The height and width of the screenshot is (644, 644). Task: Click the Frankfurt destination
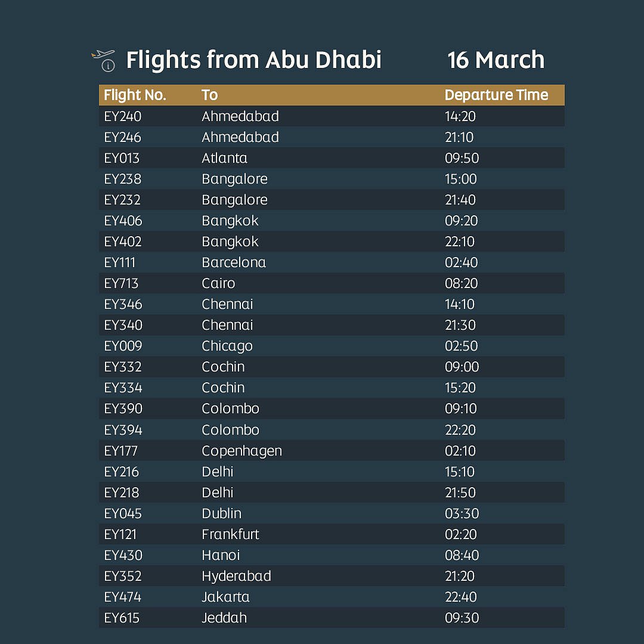point(230,534)
